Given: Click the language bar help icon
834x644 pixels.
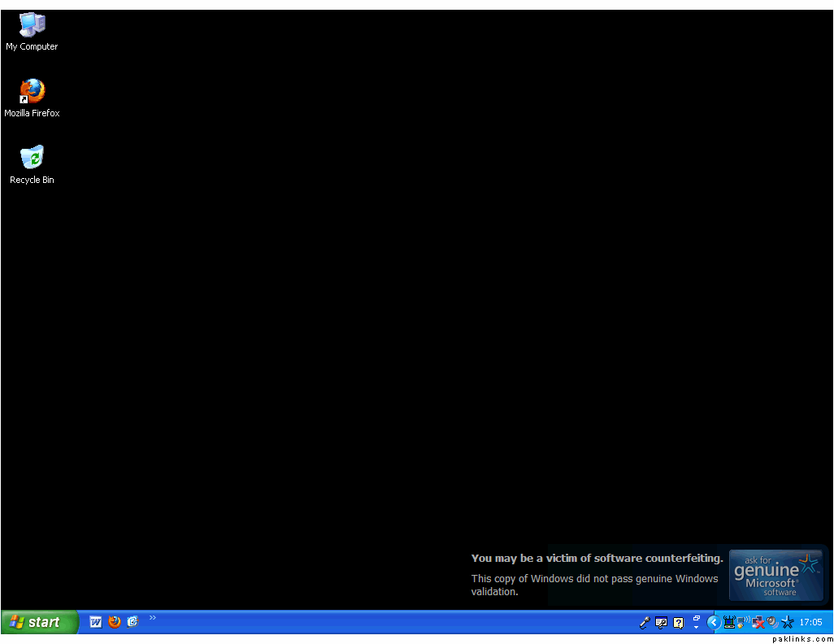Looking at the screenshot, I should tap(679, 623).
